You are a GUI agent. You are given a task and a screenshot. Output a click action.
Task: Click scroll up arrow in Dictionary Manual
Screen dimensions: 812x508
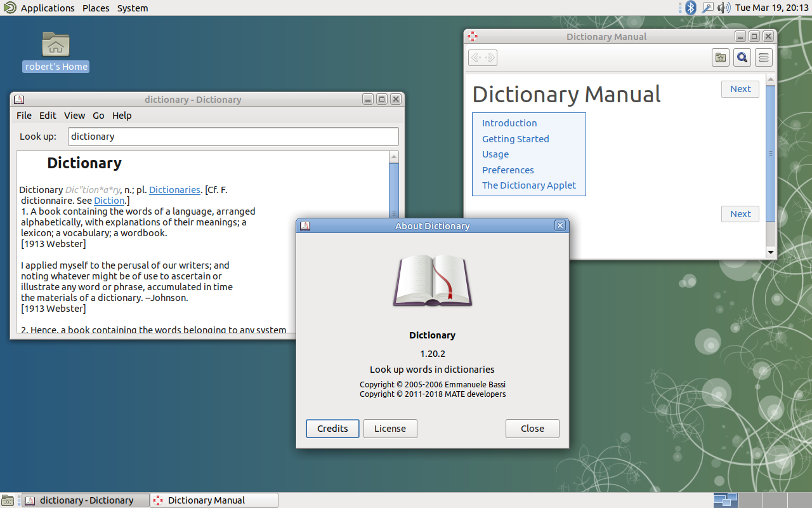[x=771, y=79]
